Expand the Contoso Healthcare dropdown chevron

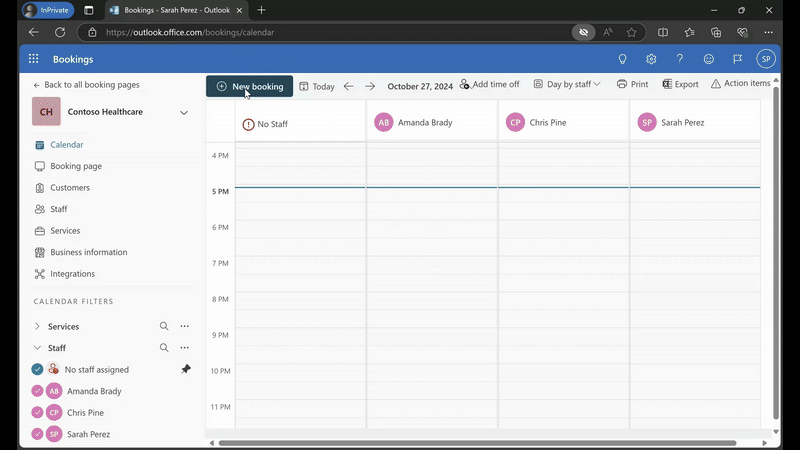(184, 112)
